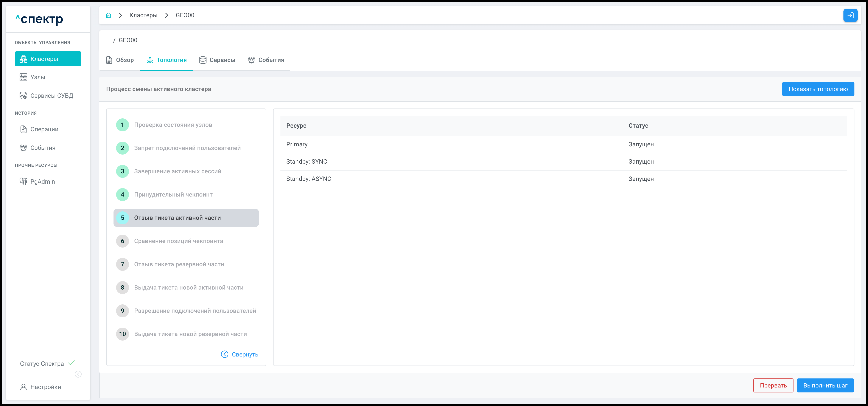Click the Узлы servers icon in sidebar

tap(23, 77)
